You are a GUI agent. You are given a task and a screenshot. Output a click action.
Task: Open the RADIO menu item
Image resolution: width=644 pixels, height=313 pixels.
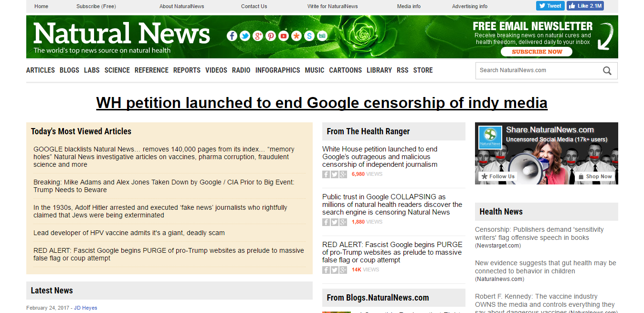coord(241,70)
